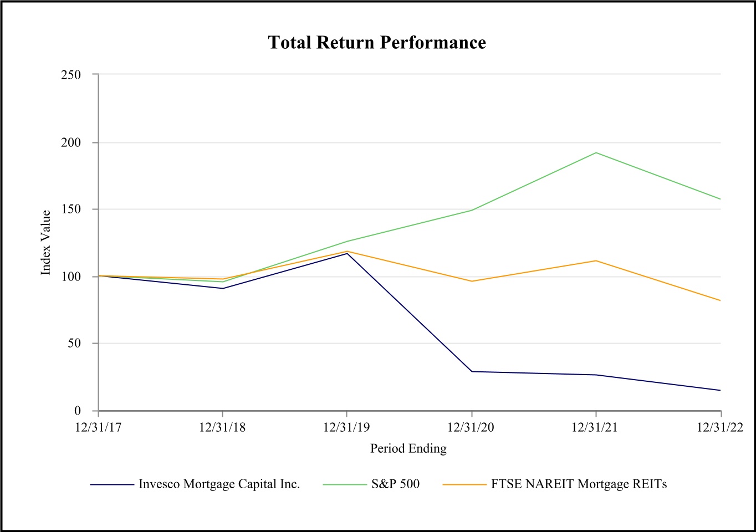This screenshot has height=532, width=756.
Task: Click the 12/31/17 date tick label
Action: pos(98,427)
